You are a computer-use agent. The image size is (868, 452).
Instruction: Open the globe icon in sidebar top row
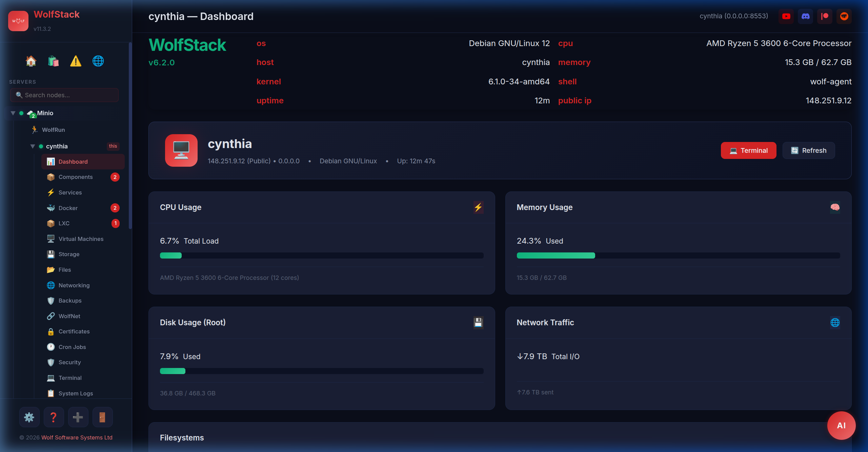click(98, 61)
